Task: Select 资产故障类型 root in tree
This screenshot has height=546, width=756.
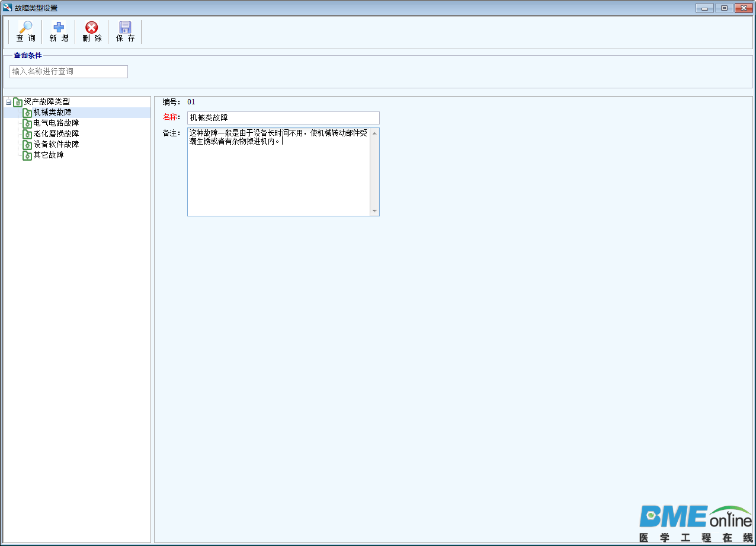Action: 47,102
